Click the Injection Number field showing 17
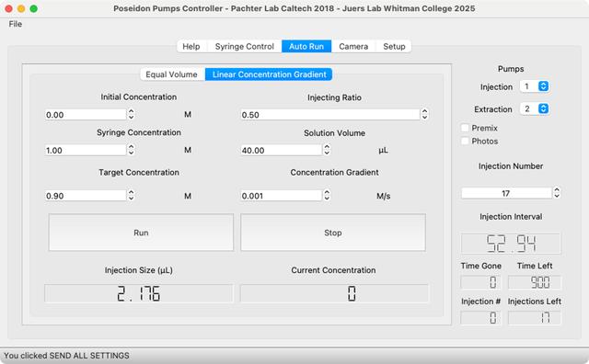 (x=506, y=193)
